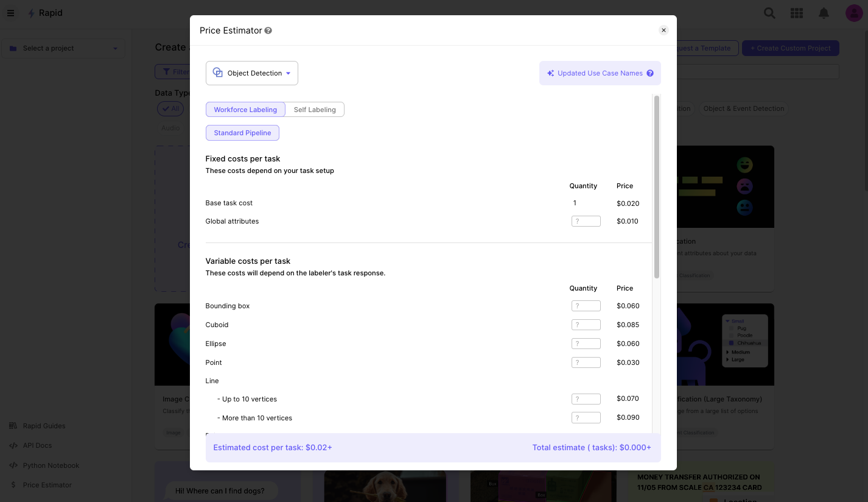868x502 pixels.
Task: Click the API Docs code icon
Action: pyautogui.click(x=13, y=445)
